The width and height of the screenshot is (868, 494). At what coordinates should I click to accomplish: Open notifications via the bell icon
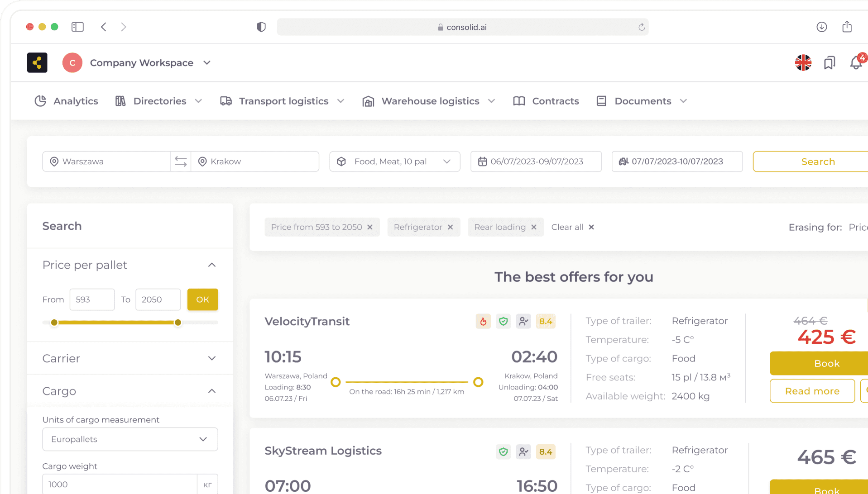855,63
